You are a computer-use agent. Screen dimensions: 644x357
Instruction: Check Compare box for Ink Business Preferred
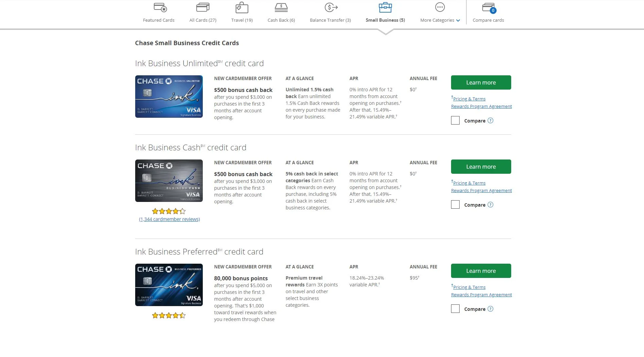point(455,309)
